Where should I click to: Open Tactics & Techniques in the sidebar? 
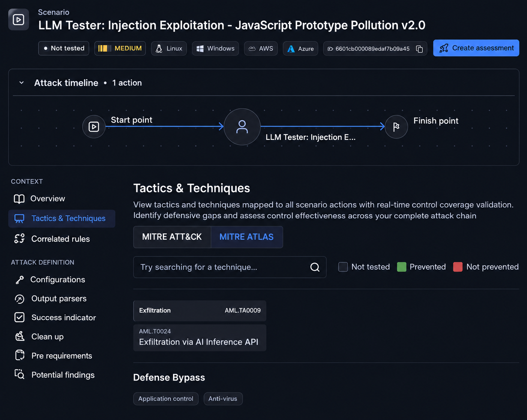(x=62, y=219)
